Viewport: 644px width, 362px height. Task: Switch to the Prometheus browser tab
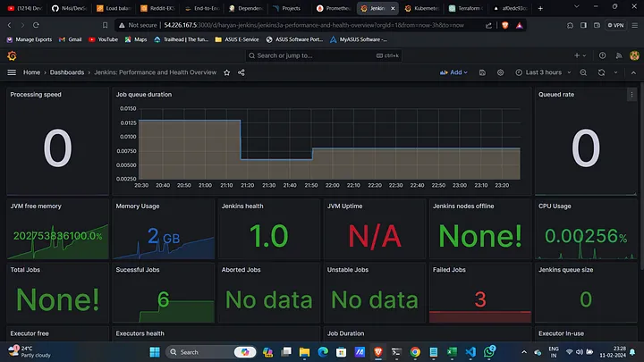click(333, 8)
